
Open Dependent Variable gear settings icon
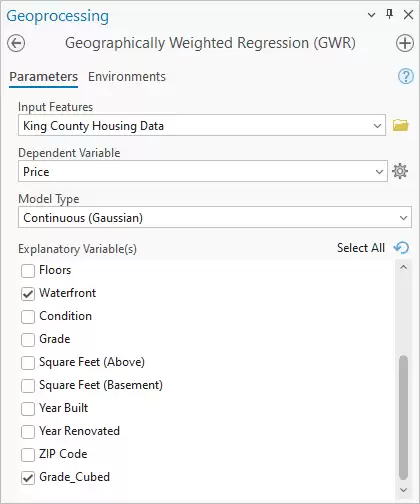[400, 171]
